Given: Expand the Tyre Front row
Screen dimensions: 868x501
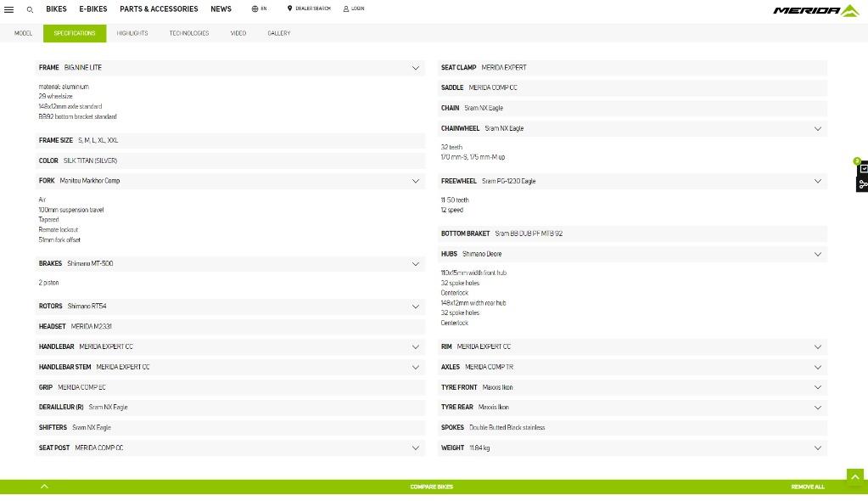Looking at the screenshot, I should [x=633, y=387].
